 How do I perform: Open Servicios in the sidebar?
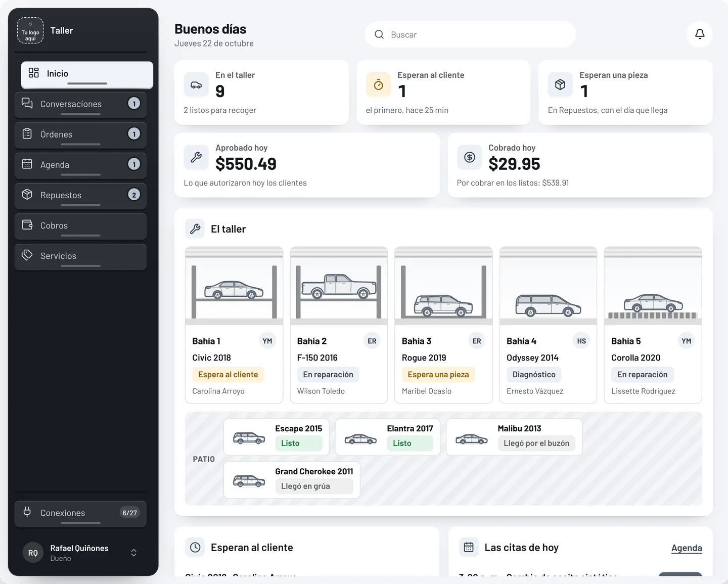coord(80,256)
